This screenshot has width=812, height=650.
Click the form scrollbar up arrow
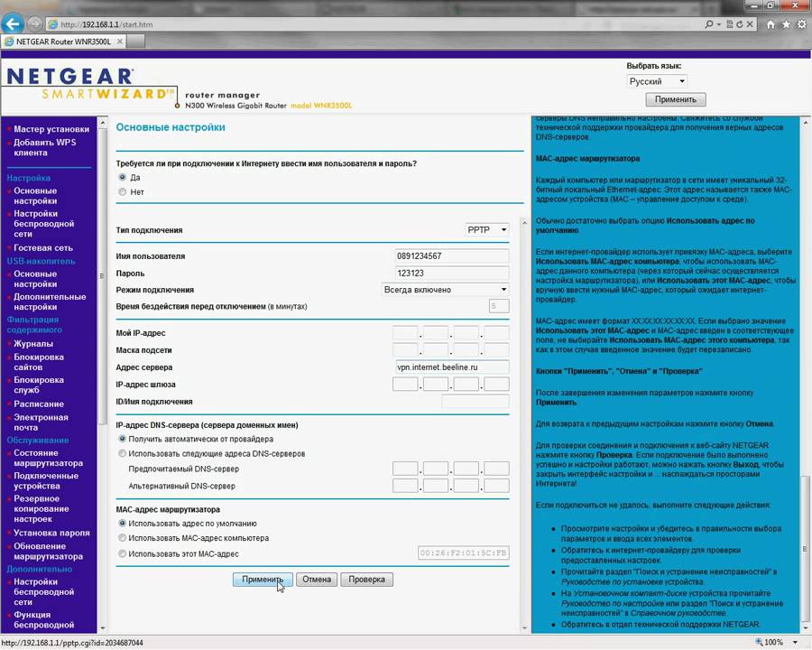(524, 223)
